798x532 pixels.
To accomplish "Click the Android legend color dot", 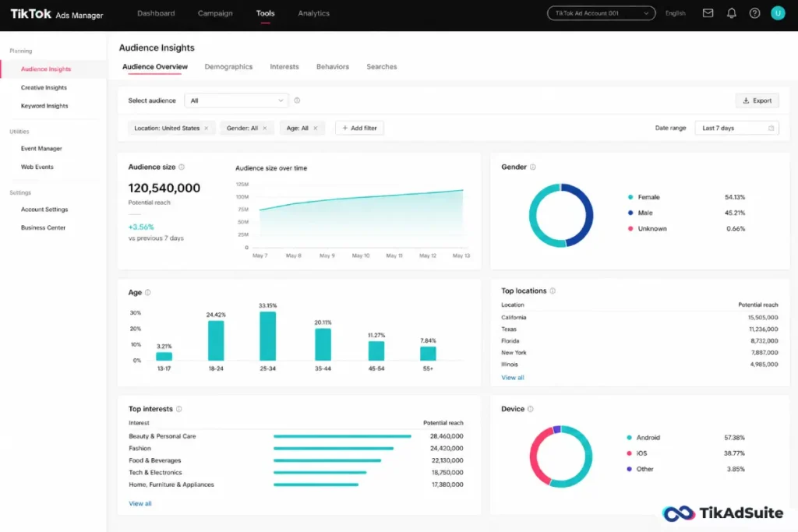I will coord(629,438).
